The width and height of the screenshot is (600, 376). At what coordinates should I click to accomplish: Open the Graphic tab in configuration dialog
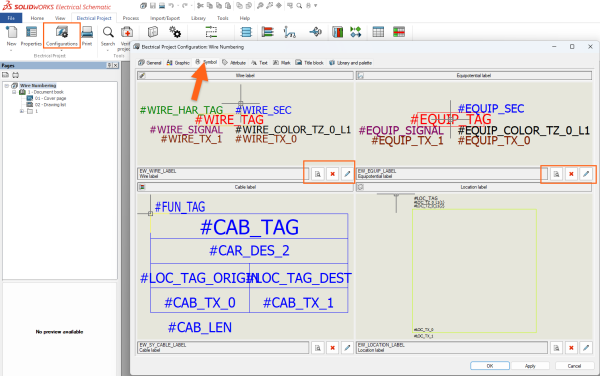point(178,63)
